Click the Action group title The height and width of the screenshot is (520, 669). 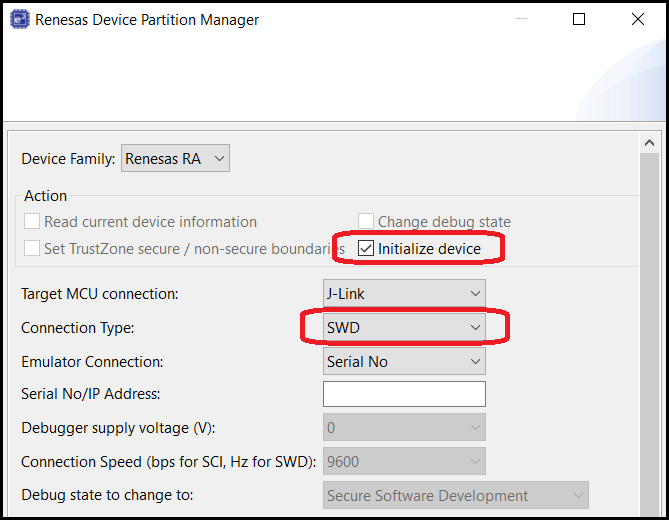(46, 196)
